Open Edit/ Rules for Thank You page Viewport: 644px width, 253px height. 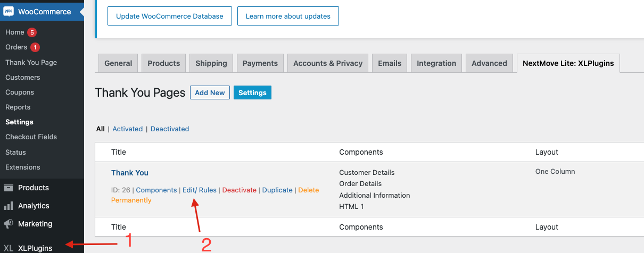200,190
